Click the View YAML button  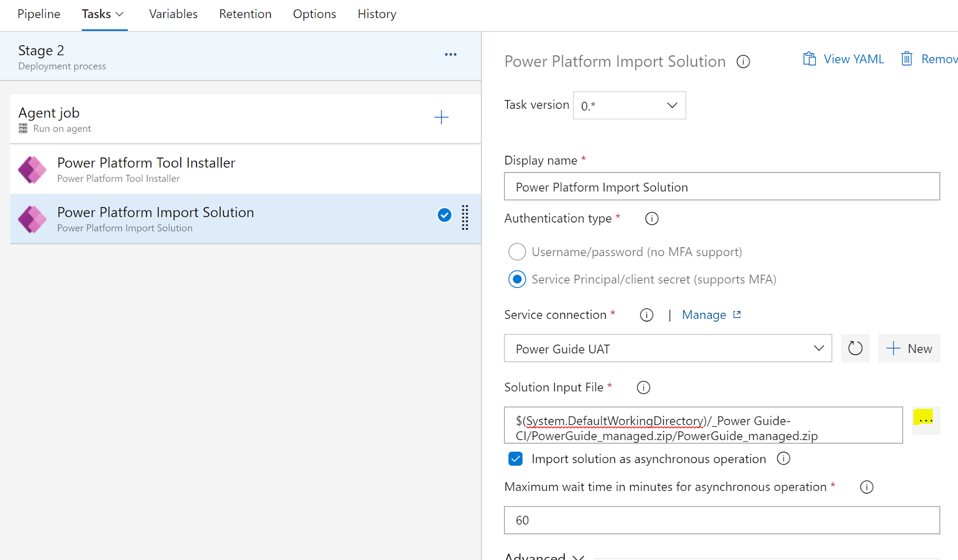pyautogui.click(x=844, y=59)
